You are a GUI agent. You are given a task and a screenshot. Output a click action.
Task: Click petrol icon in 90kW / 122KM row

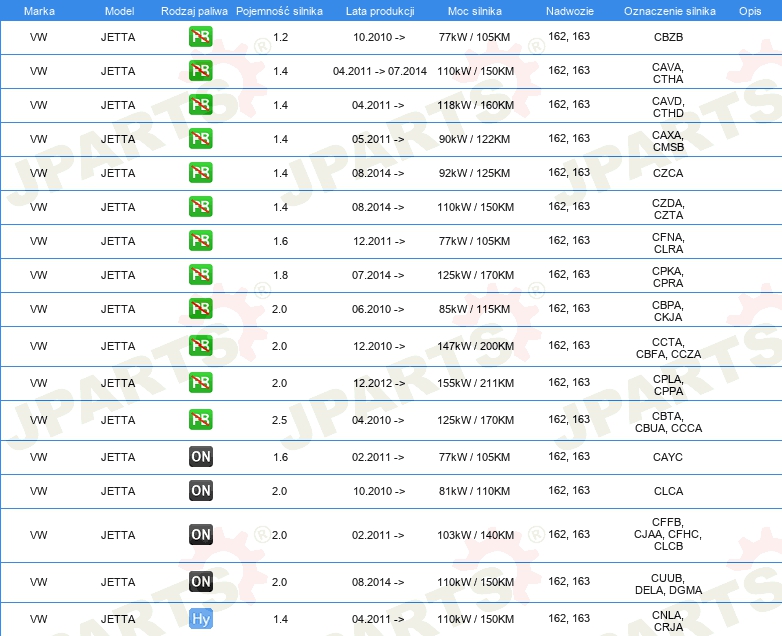200,139
